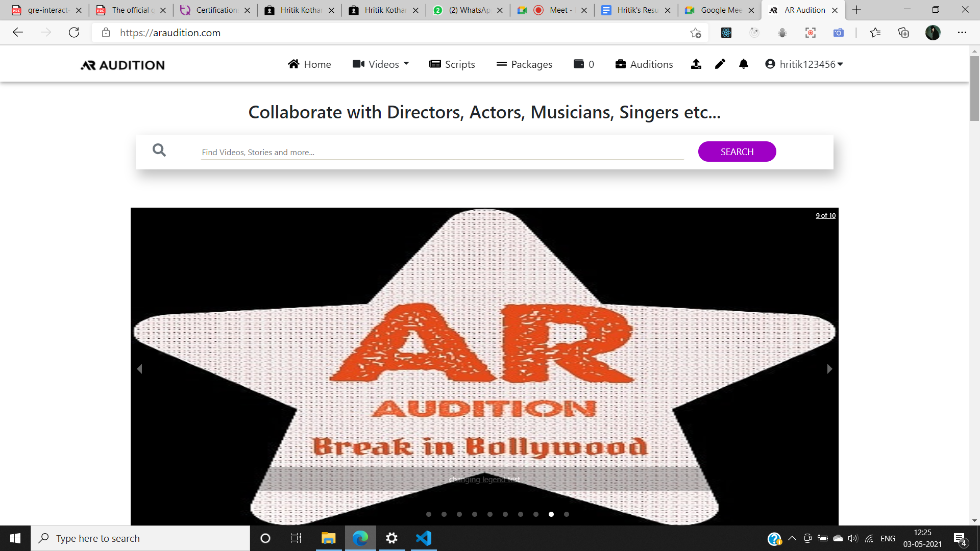Select the first carousel dot
980x551 pixels.
click(429, 514)
